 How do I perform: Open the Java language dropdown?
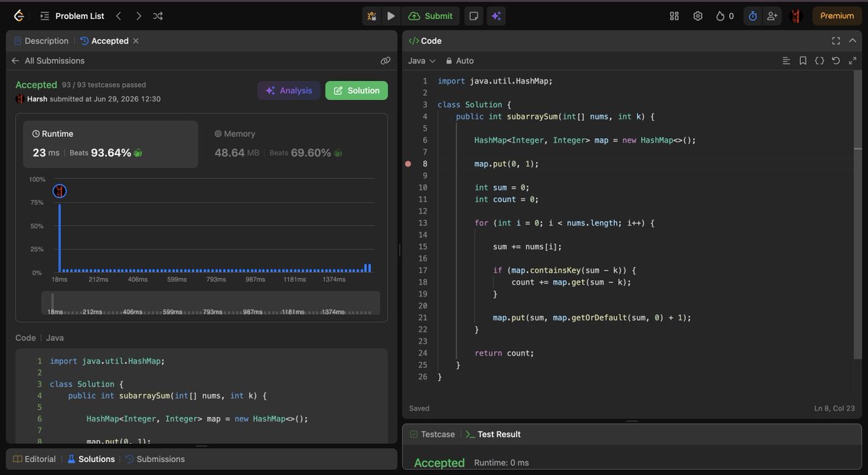[422, 61]
